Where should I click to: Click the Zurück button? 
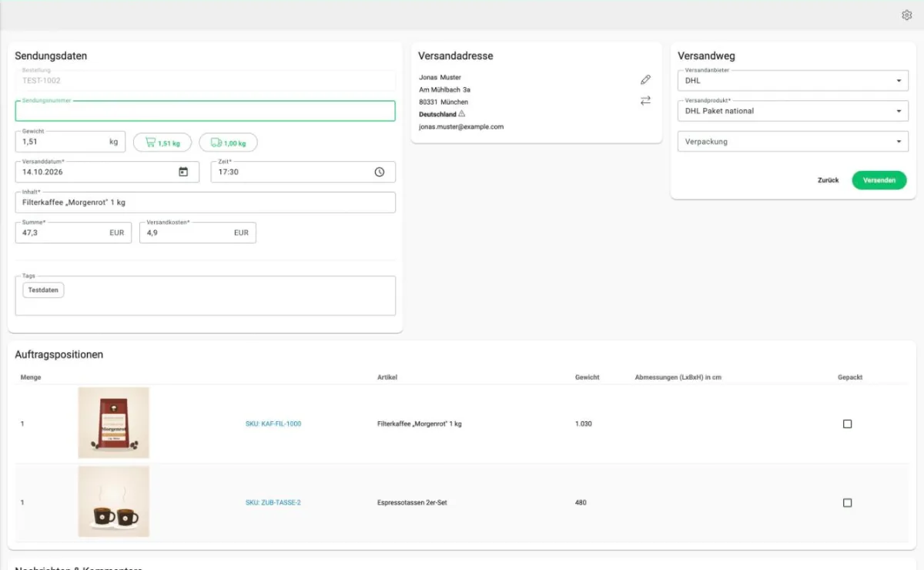click(x=829, y=180)
